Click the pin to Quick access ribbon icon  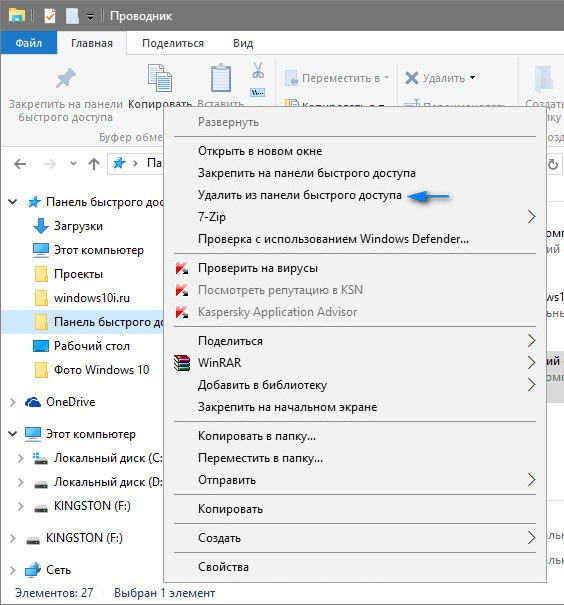point(66,78)
